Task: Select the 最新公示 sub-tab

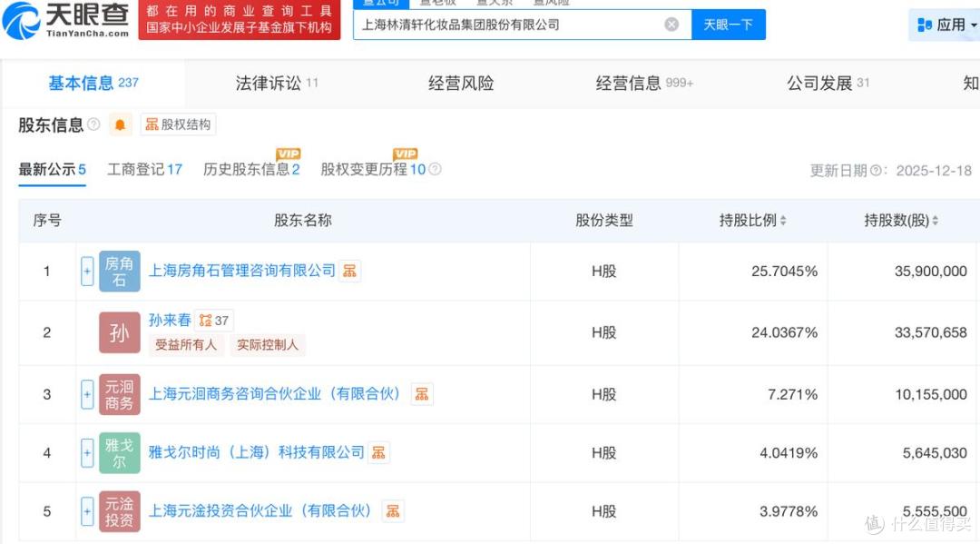Action: pos(52,170)
